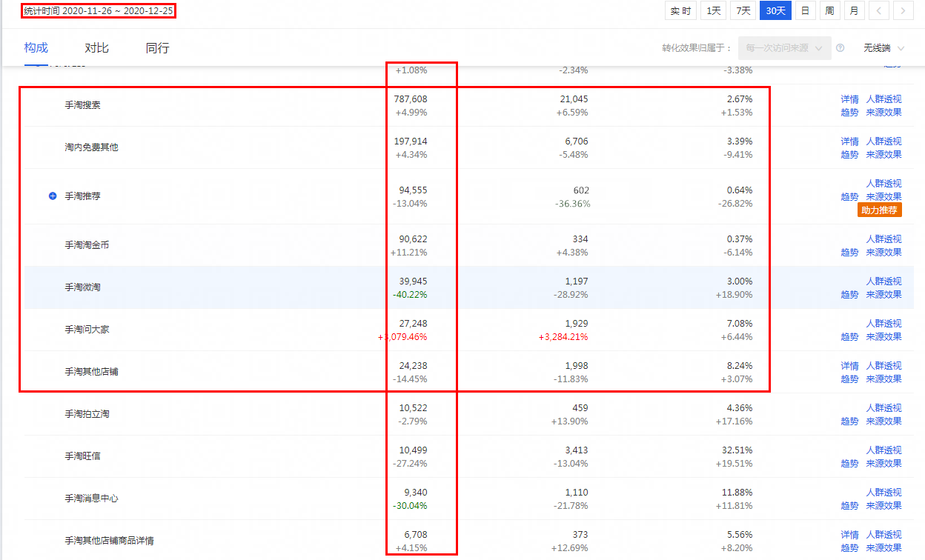Click the orange 助力推荐 button
The height and width of the screenshot is (560, 925).
(880, 210)
